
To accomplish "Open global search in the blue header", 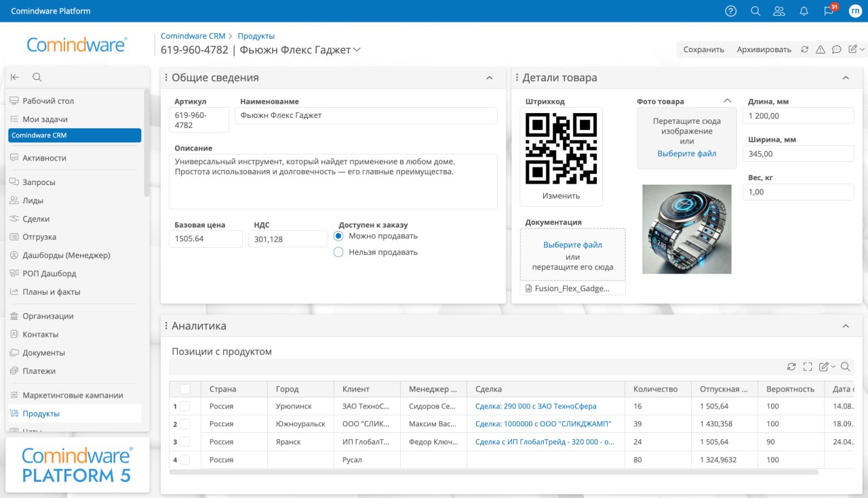I will click(x=755, y=11).
